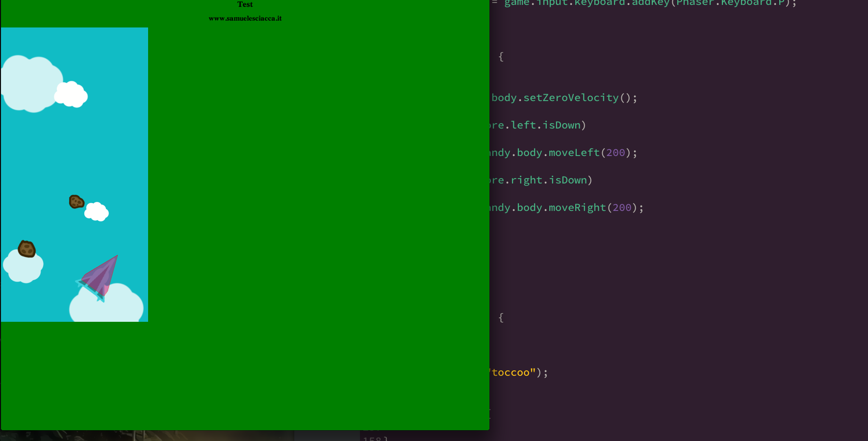The height and width of the screenshot is (441, 868).
Task: Select the large pale cloud at top-left
Action: click(x=32, y=83)
